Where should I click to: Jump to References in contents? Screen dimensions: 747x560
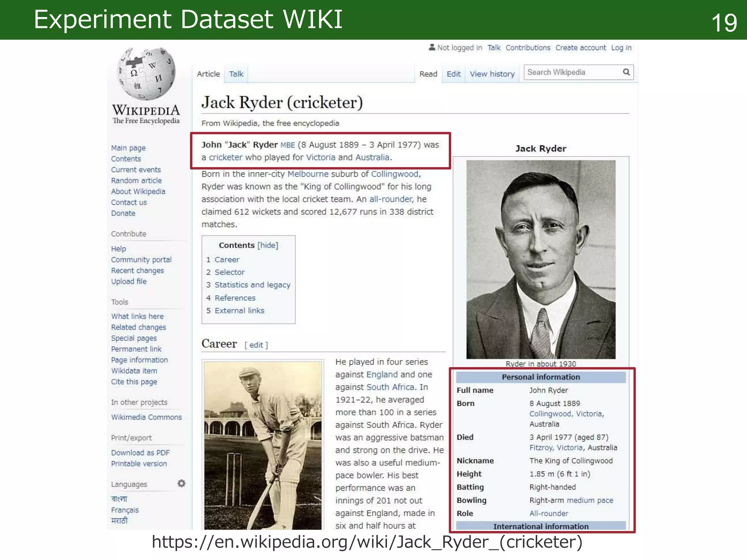tap(235, 298)
